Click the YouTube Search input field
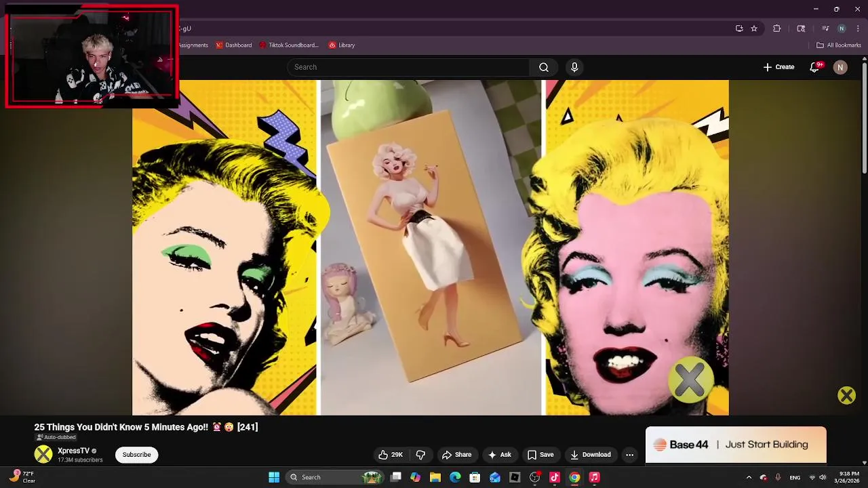The height and width of the screenshot is (488, 868). 408,67
